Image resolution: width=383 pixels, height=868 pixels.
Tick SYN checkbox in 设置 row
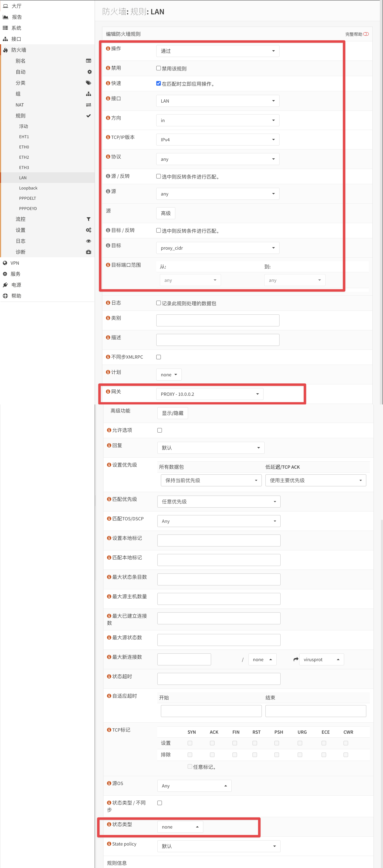point(190,743)
